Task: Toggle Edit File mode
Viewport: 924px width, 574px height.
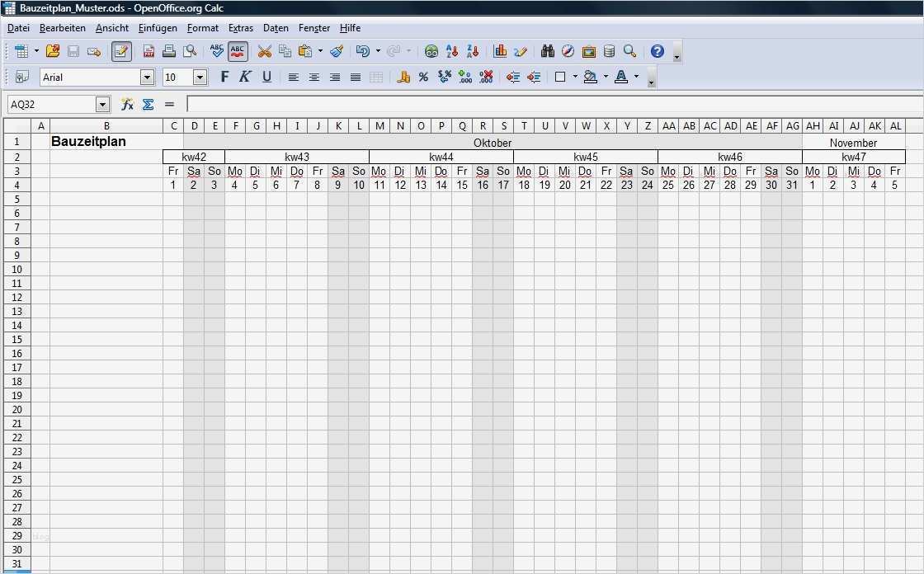Action: [121, 51]
